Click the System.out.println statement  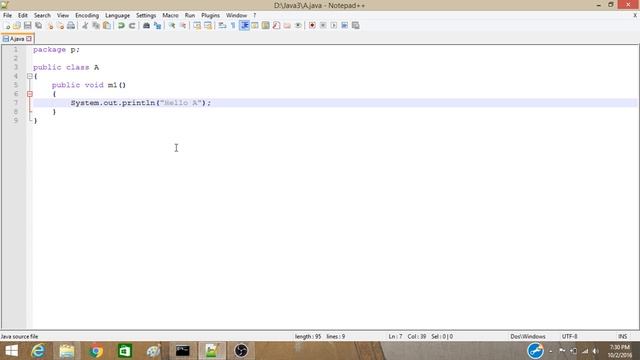tap(141, 103)
